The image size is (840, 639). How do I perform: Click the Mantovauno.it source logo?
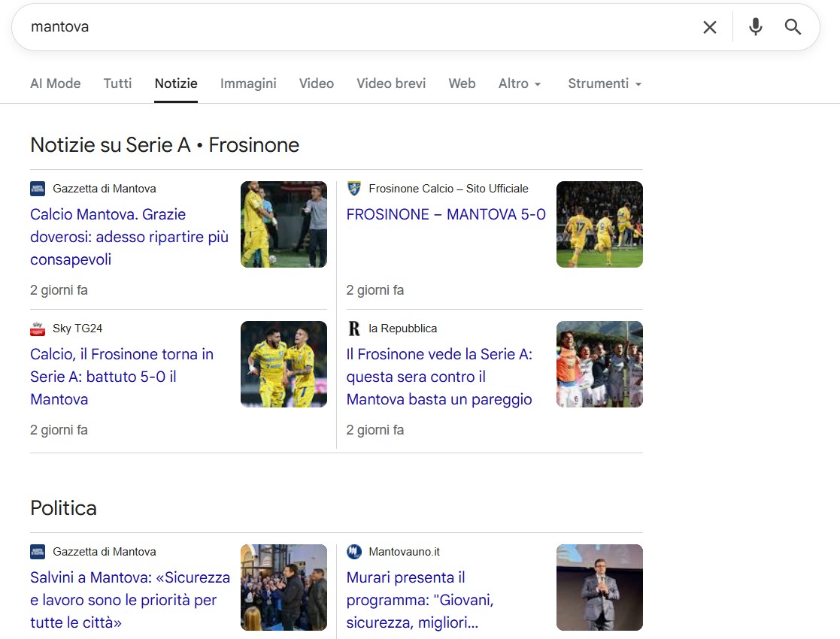pyautogui.click(x=353, y=552)
